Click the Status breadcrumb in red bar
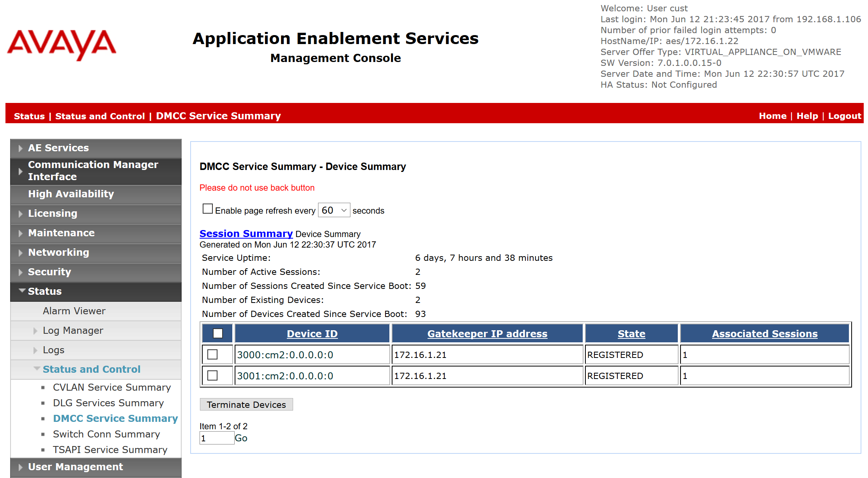This screenshot has height=478, width=868. pos(29,116)
